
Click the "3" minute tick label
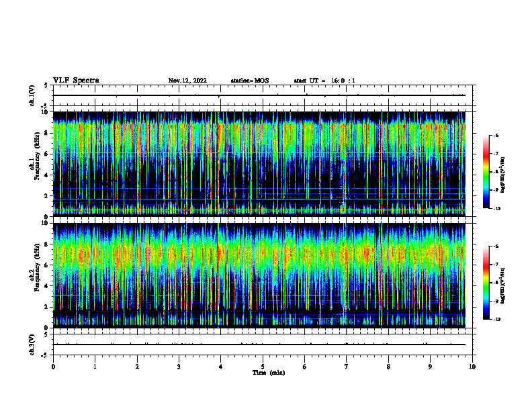coord(179,367)
